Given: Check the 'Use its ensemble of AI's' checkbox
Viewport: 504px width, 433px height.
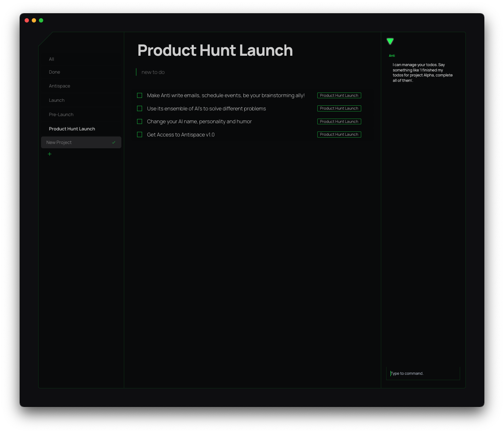Looking at the screenshot, I should click(140, 108).
